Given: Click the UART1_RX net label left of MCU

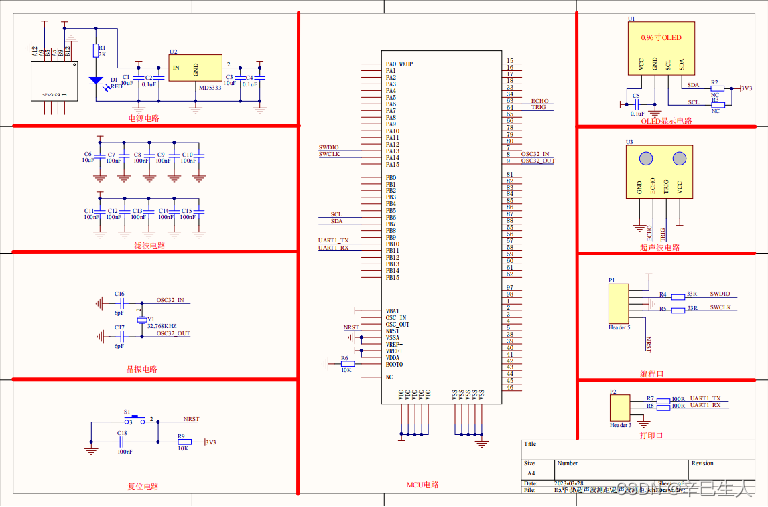Looking at the screenshot, I should tap(333, 248).
